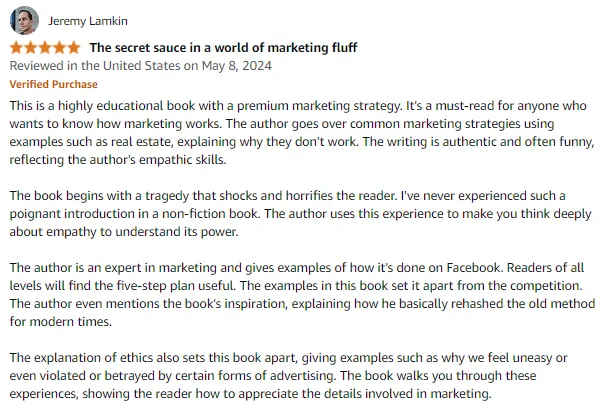Select the third orange rating star
609x407 pixels.
tap(45, 47)
